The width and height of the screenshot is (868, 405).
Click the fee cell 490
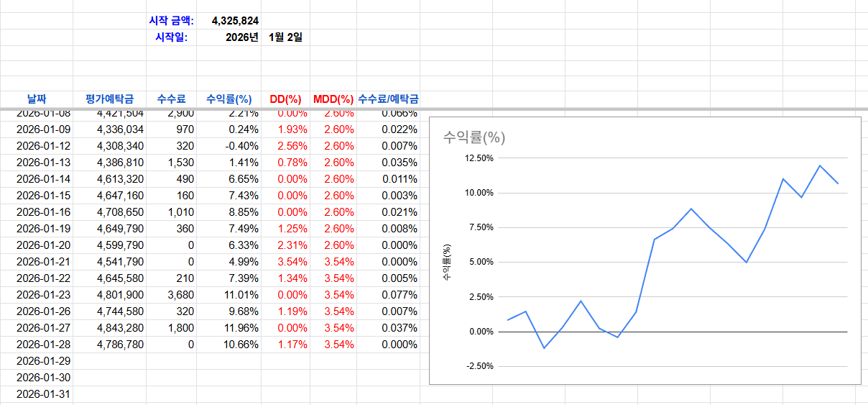coord(170,179)
